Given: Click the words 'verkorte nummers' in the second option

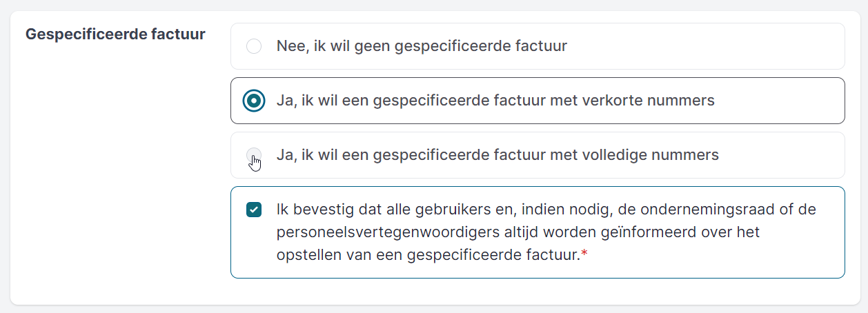Looking at the screenshot, I should click(x=658, y=101).
